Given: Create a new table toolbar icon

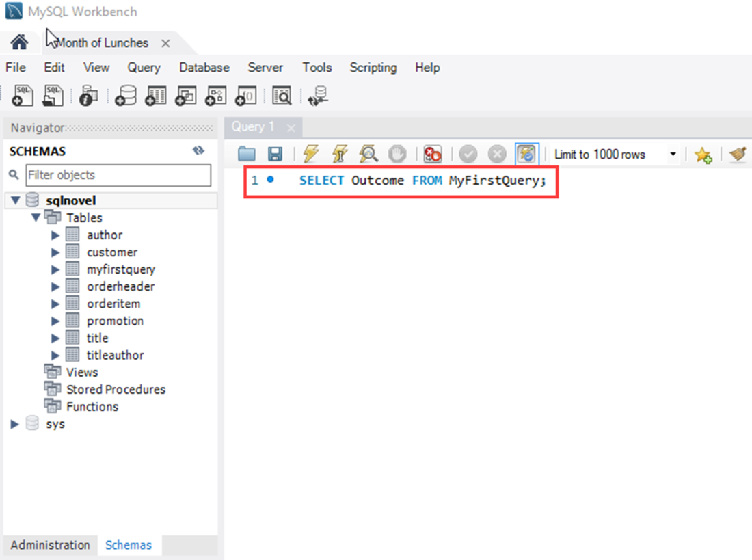Looking at the screenshot, I should (x=156, y=95).
